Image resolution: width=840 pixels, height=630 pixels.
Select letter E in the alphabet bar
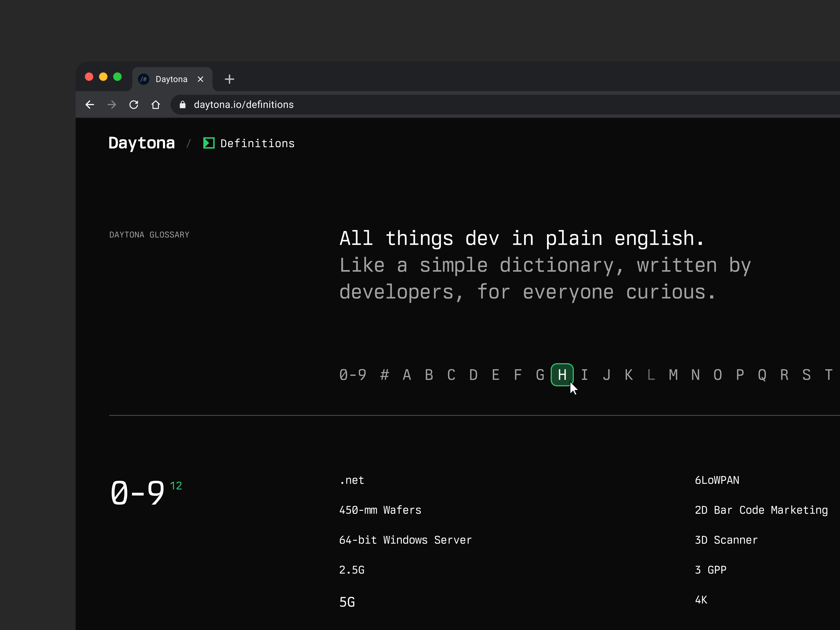click(496, 375)
